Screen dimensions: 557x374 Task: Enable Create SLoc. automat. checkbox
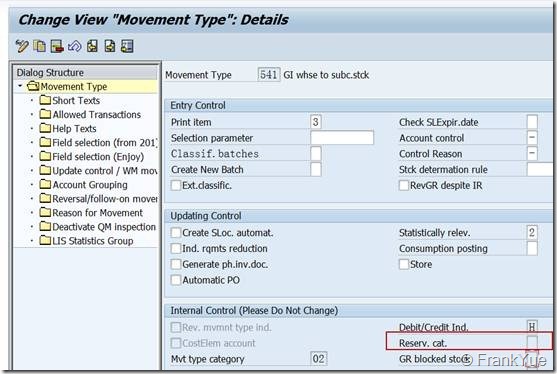[x=176, y=233]
